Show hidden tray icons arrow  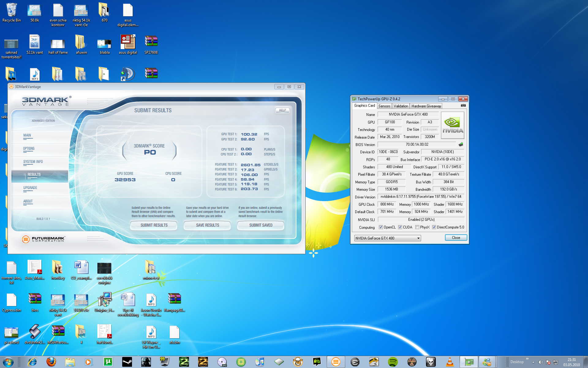click(x=533, y=362)
